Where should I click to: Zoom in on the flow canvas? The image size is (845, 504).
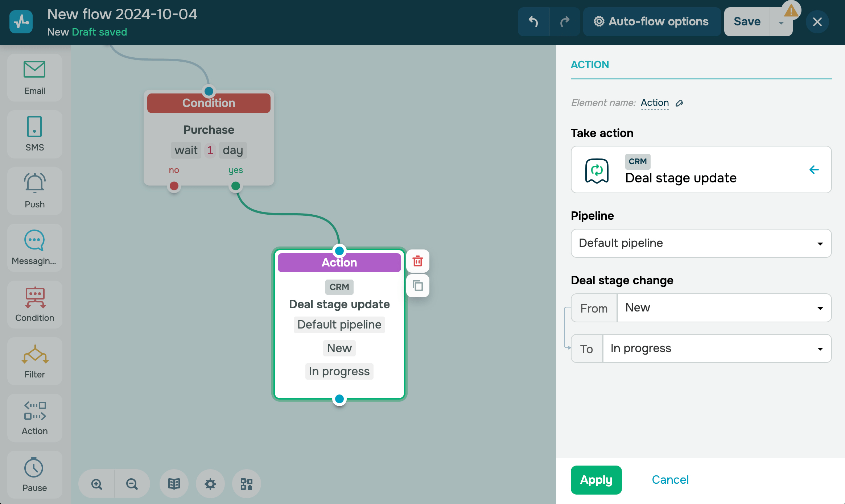(x=96, y=484)
